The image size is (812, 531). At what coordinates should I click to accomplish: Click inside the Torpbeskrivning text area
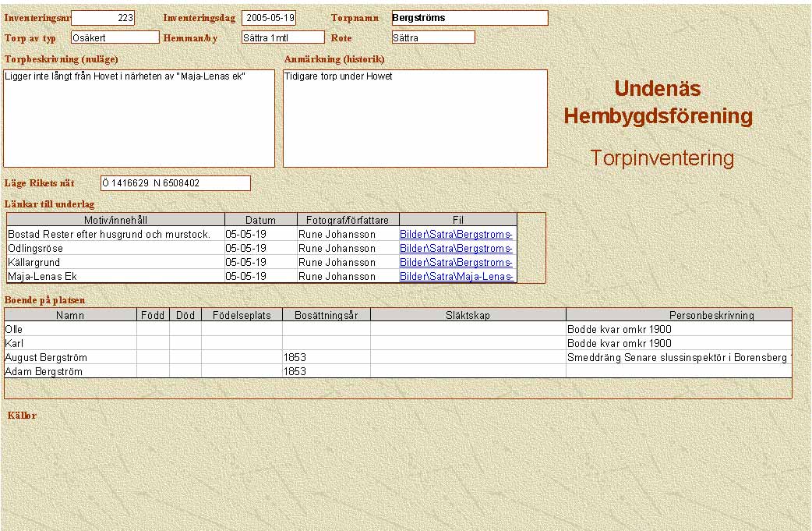pyautogui.click(x=139, y=119)
